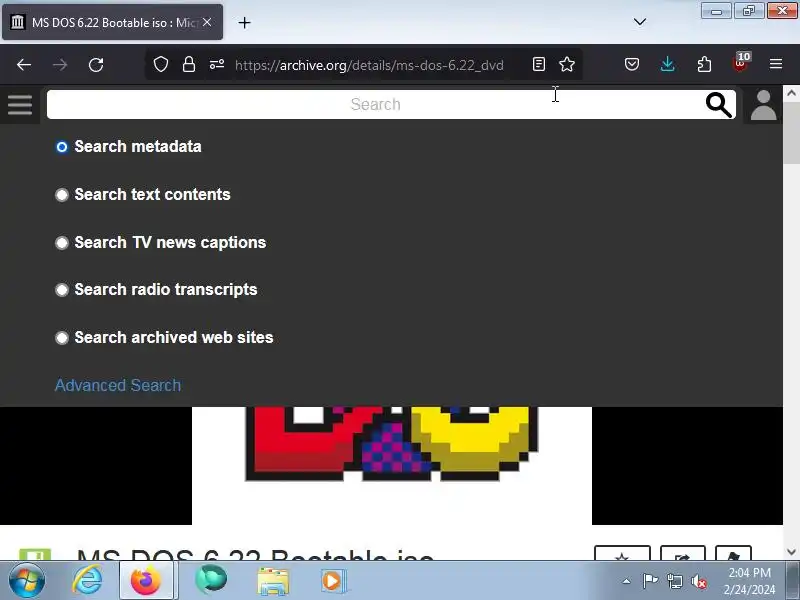Screen dimensions: 800x600
Task: Open Windows Start menu
Action: (x=27, y=581)
